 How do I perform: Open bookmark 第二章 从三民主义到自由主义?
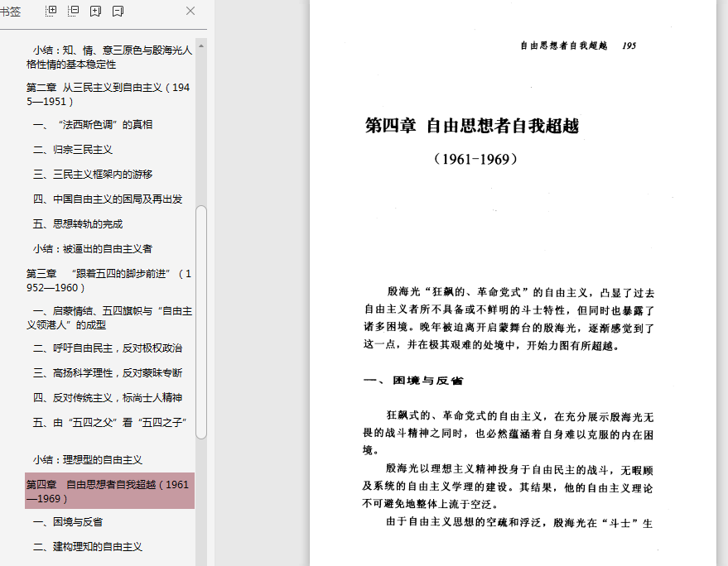[x=108, y=94]
